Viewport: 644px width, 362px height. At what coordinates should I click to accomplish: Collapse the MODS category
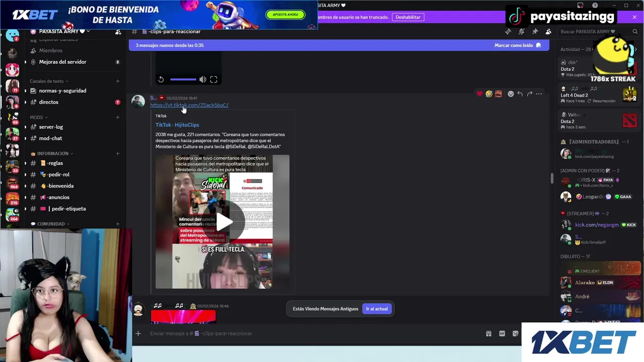point(39,117)
